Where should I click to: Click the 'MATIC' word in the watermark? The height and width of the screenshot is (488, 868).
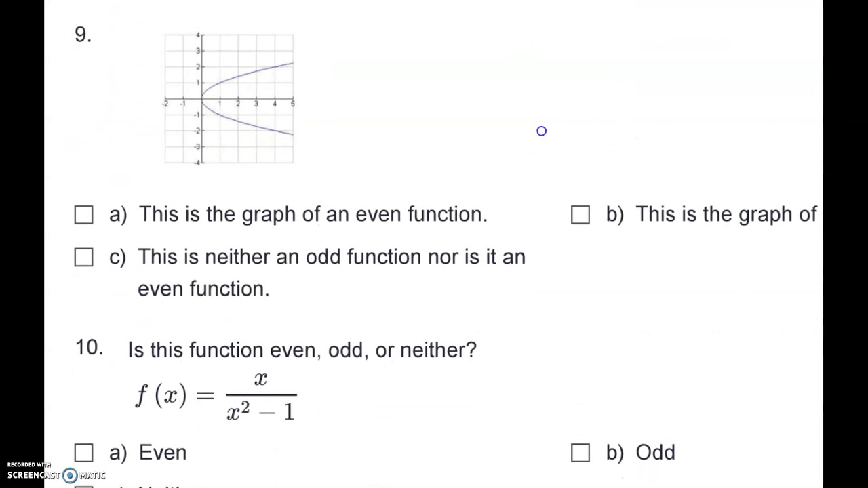[x=92, y=476]
